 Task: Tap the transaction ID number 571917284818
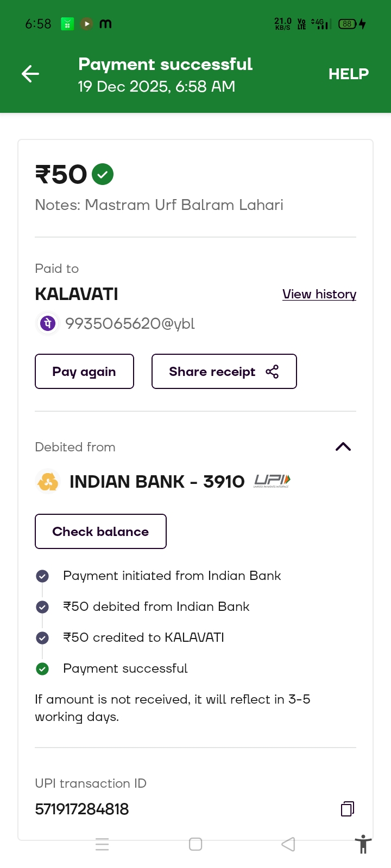point(82,809)
